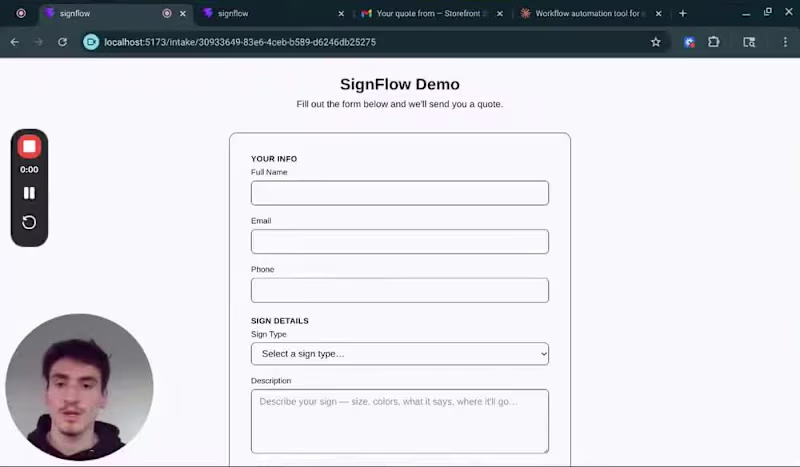Minimize the browser window
The height and width of the screenshot is (467, 800).
746,13
